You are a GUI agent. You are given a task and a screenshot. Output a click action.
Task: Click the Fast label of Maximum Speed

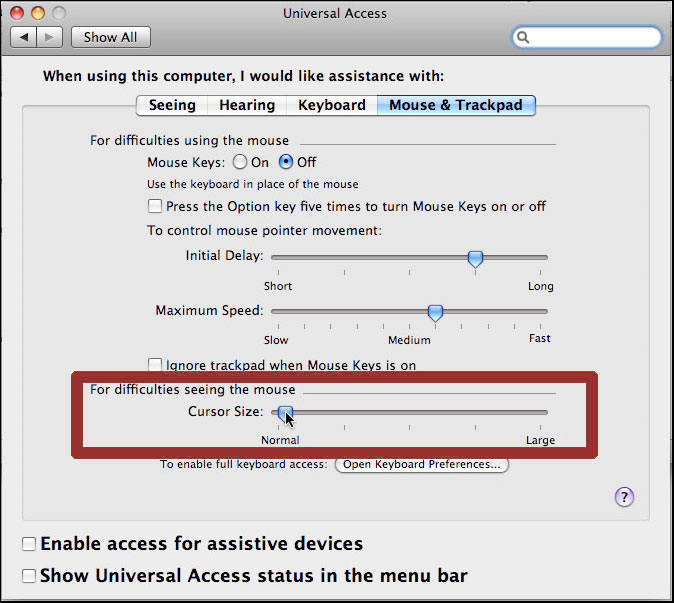click(540, 338)
